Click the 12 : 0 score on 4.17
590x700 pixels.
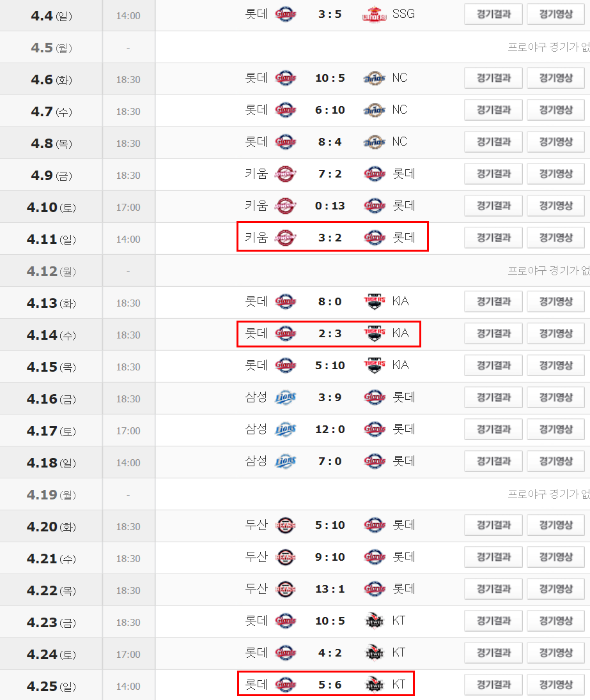click(330, 429)
